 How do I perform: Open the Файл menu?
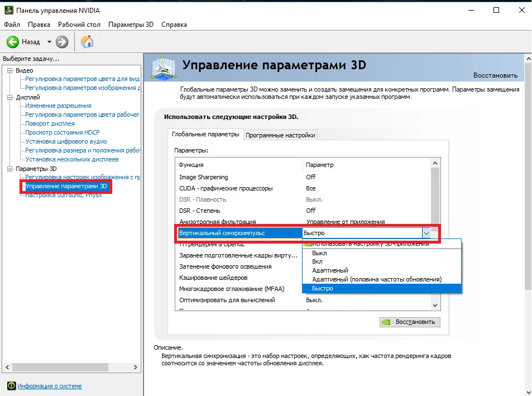pos(12,25)
